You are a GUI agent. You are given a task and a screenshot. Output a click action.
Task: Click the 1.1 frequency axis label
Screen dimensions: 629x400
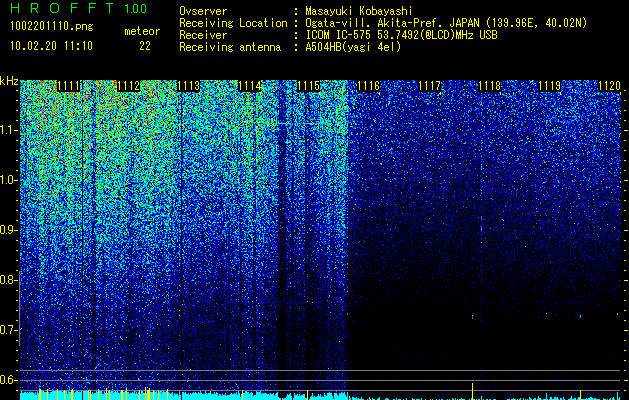[8, 130]
